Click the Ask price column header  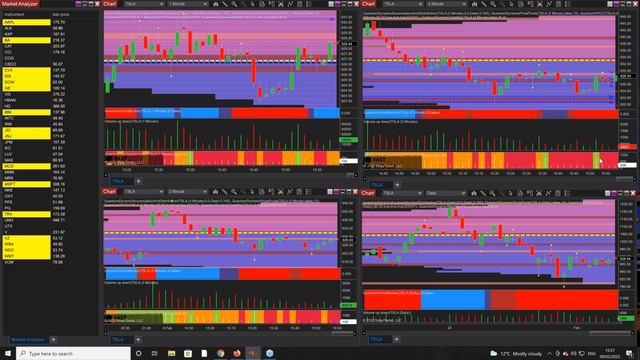61,14
